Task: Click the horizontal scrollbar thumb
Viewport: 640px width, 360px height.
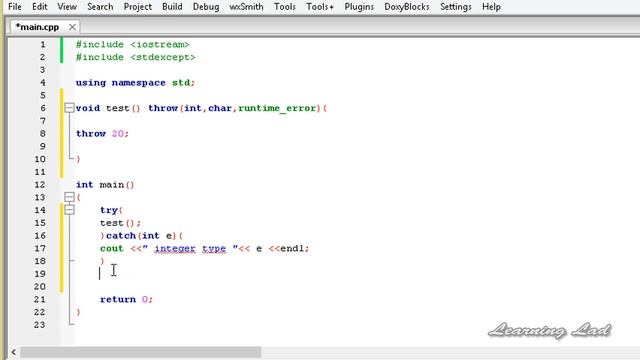Action: tap(141, 352)
